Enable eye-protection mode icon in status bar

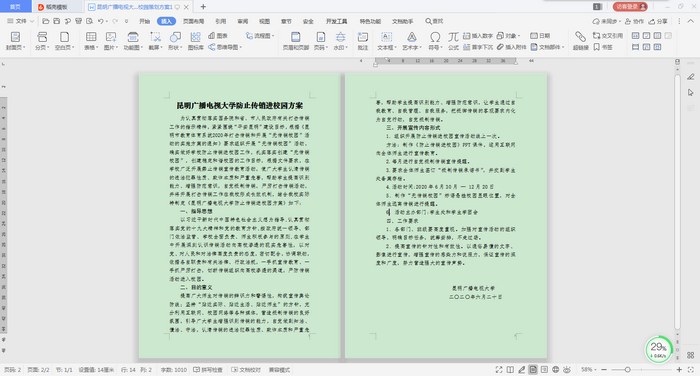pyautogui.click(x=567, y=370)
